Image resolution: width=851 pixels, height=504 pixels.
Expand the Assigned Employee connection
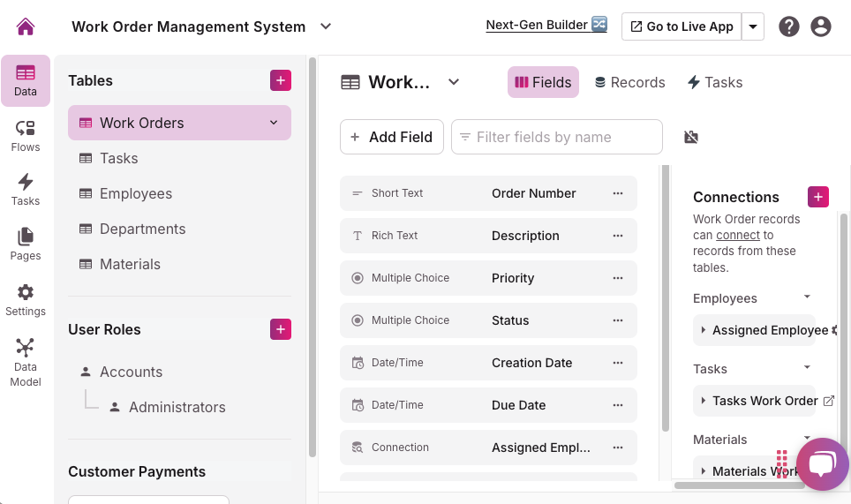click(x=704, y=330)
